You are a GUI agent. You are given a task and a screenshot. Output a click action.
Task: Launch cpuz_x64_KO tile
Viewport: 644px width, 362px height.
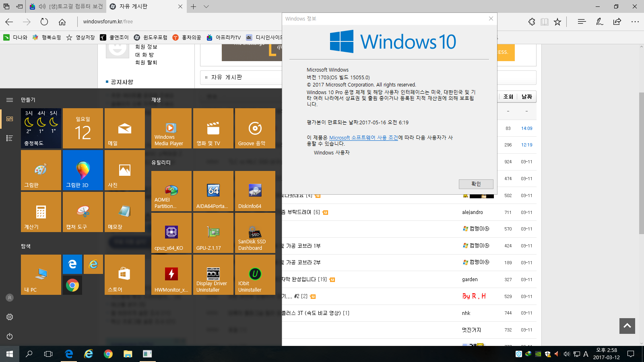point(171,233)
